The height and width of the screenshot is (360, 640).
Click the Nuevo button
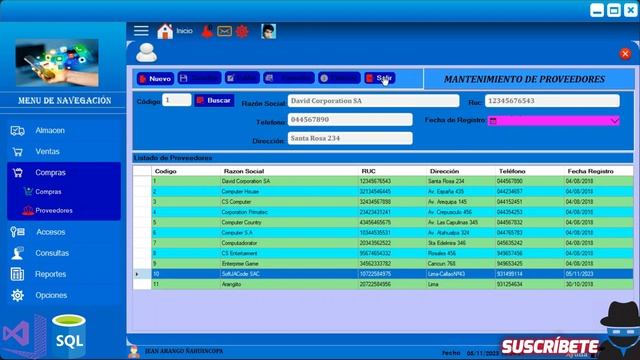pos(155,78)
